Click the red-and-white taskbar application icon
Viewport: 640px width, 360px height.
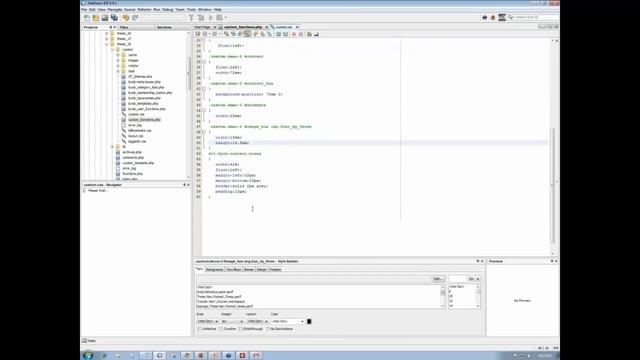pyautogui.click(x=242, y=356)
